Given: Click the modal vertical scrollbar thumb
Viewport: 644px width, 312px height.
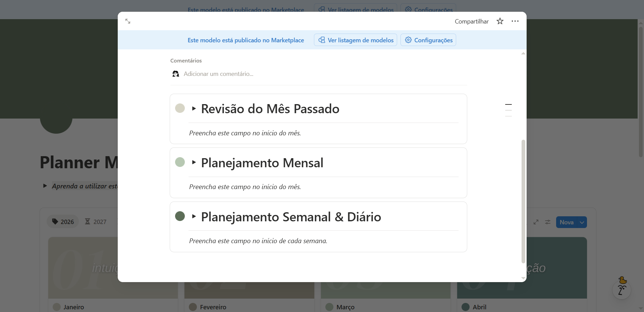Looking at the screenshot, I should point(523,202).
